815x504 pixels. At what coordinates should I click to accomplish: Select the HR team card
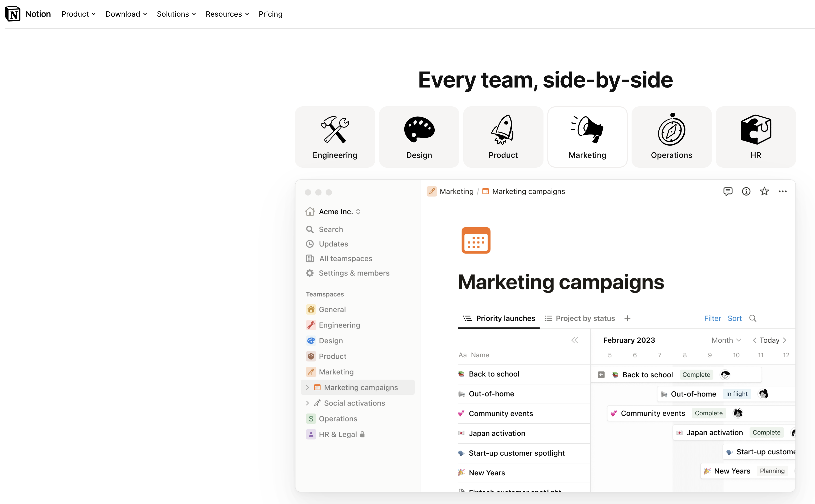point(755,137)
